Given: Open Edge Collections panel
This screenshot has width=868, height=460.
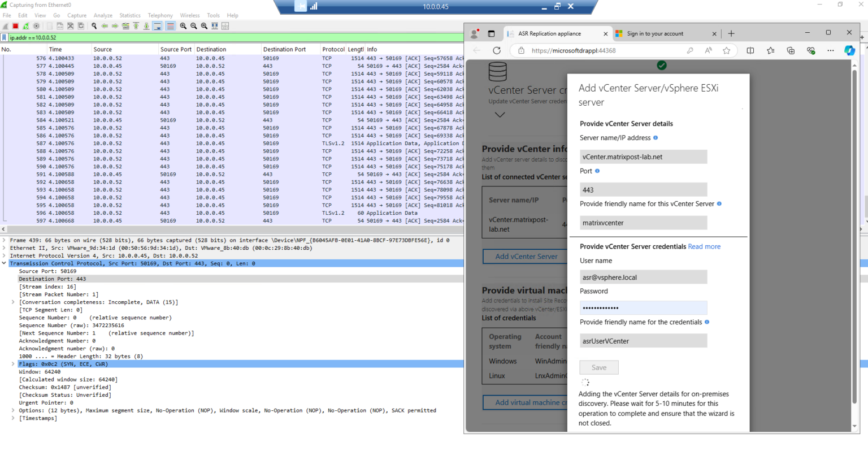Looking at the screenshot, I should 791,50.
